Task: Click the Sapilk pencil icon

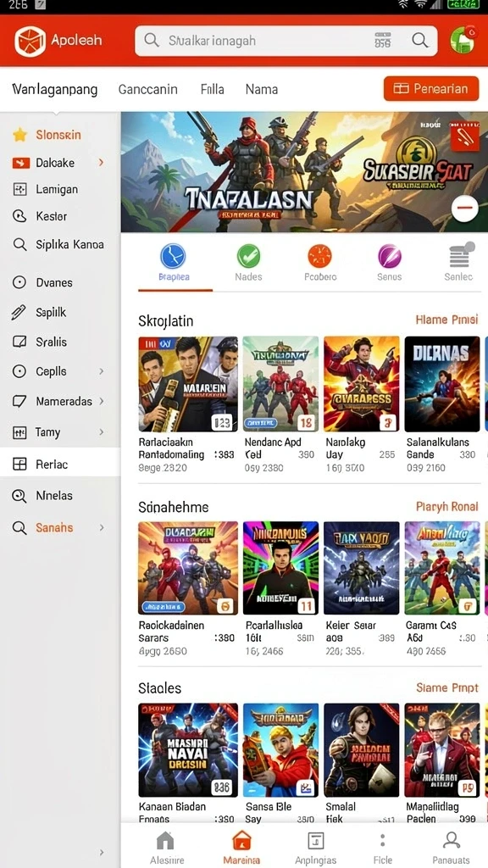Action: pyautogui.click(x=19, y=312)
